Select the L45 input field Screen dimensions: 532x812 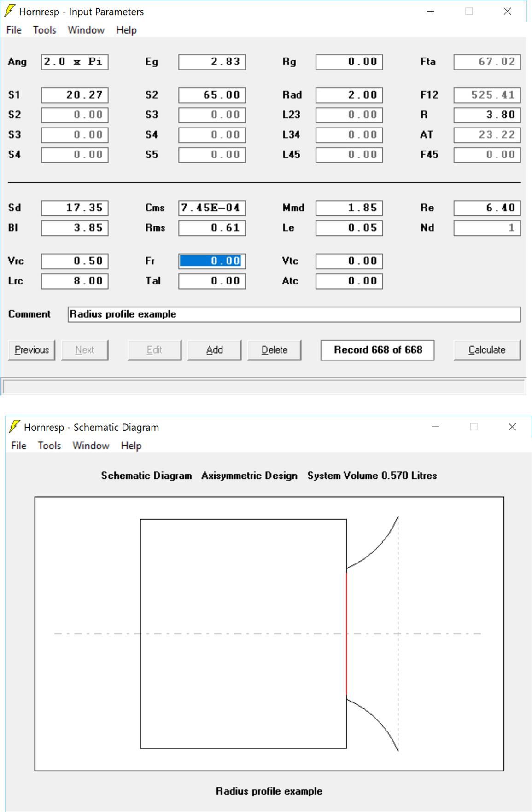(x=349, y=155)
